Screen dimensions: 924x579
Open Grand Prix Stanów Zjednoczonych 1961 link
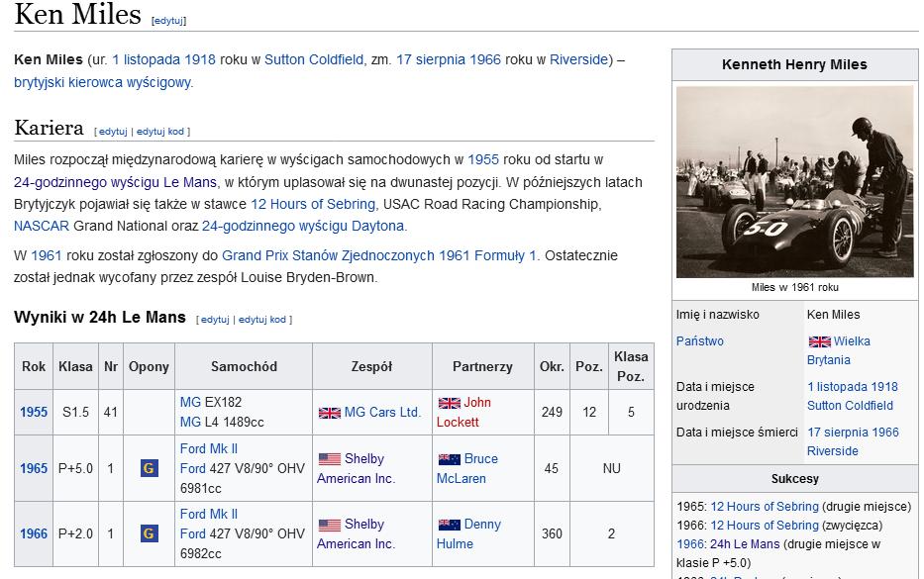click(346, 255)
